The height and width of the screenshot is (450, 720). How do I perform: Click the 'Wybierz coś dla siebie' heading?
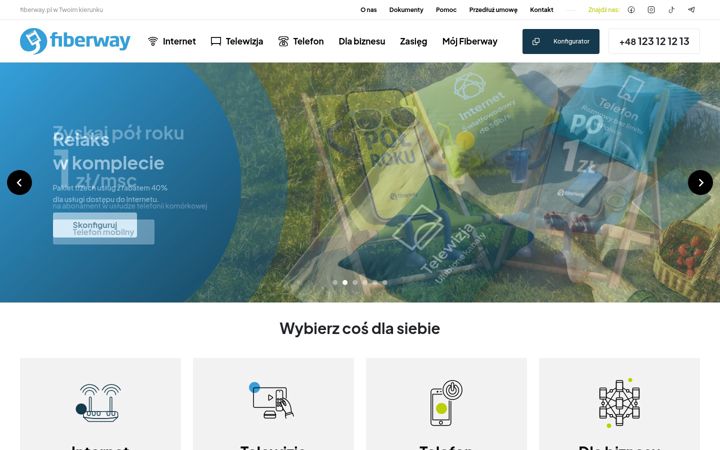(x=360, y=328)
